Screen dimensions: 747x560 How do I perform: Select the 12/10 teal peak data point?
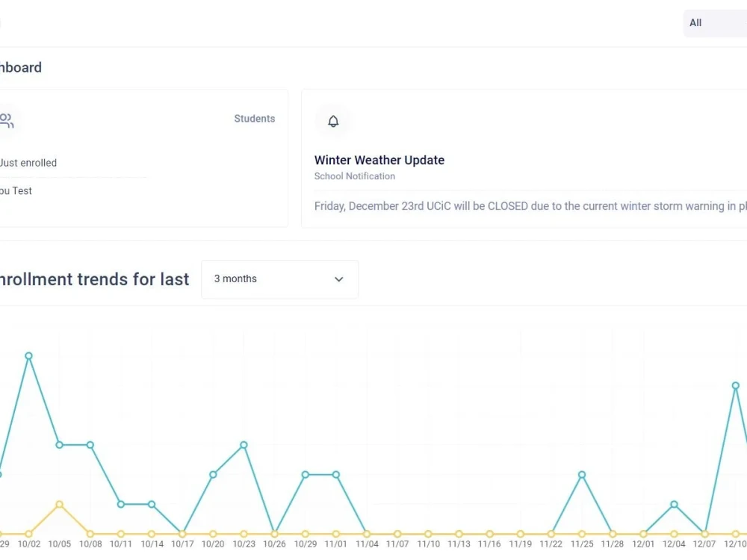[736, 385]
